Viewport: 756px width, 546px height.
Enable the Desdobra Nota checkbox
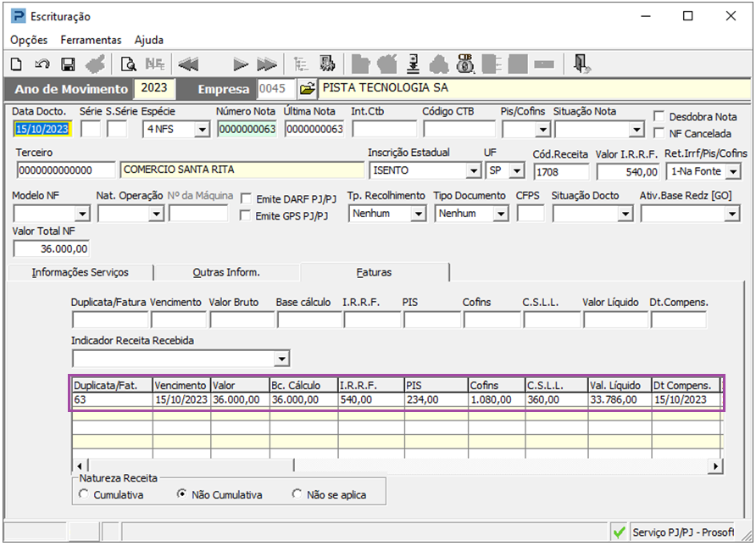coord(660,117)
